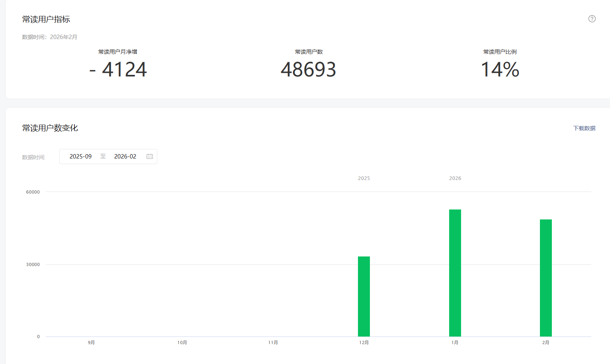Image resolution: width=610 pixels, height=364 pixels.
Task: Click the 2025 year marker above chart
Action: pyautogui.click(x=364, y=178)
